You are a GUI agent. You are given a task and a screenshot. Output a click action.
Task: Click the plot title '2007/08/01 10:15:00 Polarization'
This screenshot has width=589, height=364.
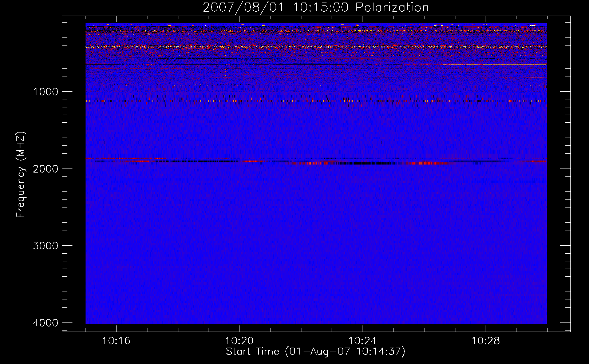pyautogui.click(x=316, y=7)
